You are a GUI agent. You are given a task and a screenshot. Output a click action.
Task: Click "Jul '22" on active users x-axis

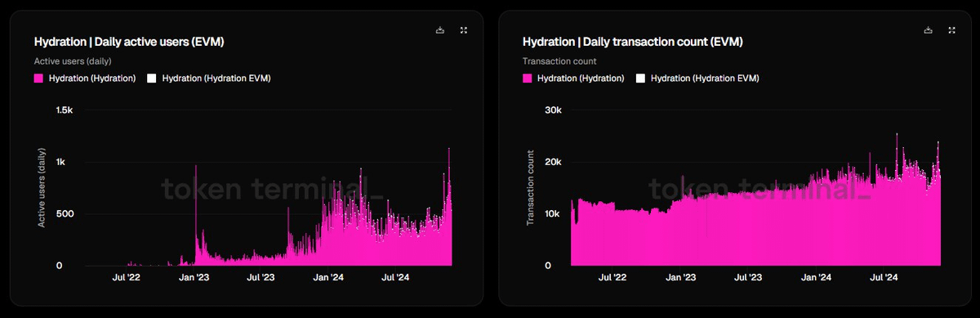point(127,278)
